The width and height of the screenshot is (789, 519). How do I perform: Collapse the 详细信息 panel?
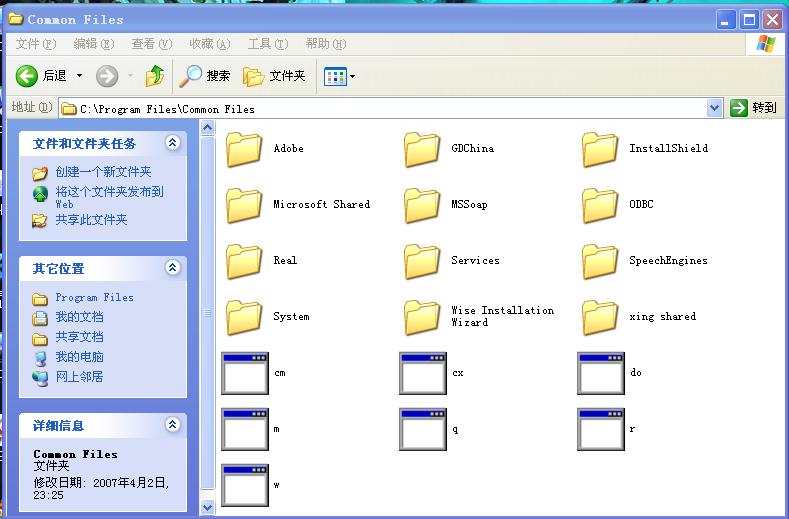point(172,425)
